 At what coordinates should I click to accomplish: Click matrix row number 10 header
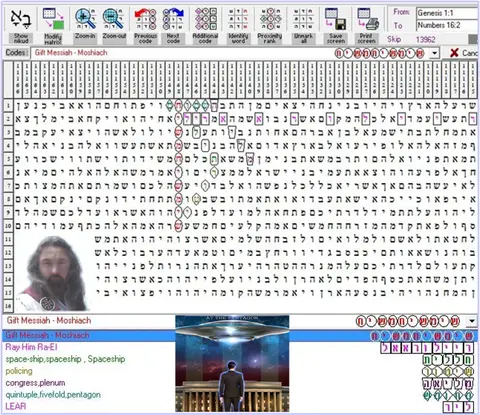tap(8, 226)
